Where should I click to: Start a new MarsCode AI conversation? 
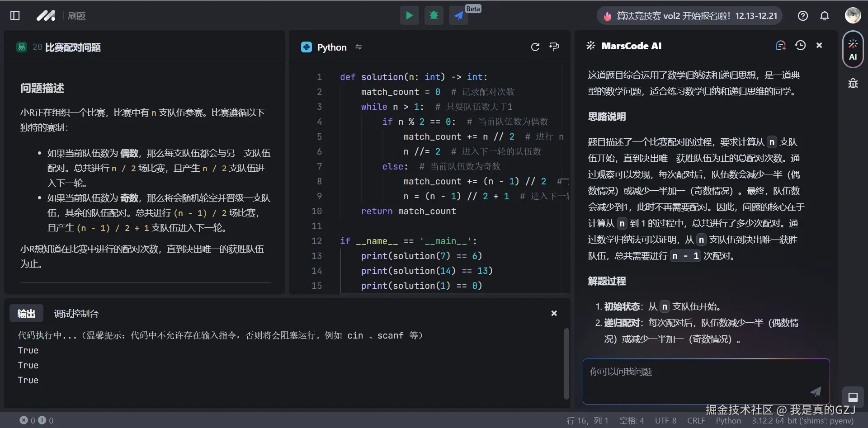781,45
